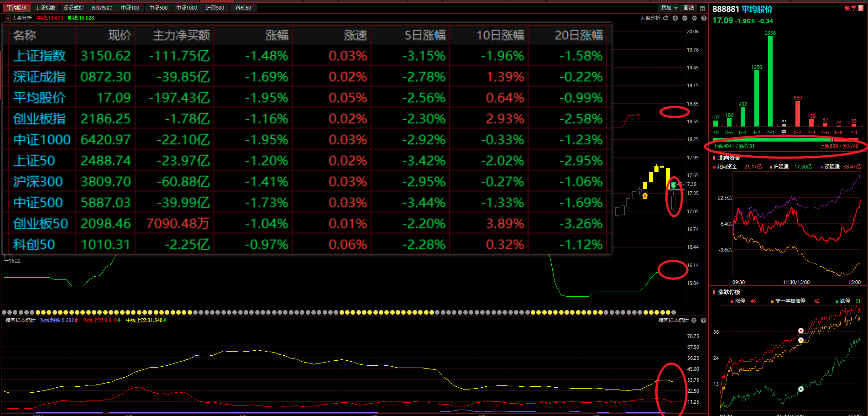Sort table by 名称 column header
This screenshot has height=416, width=868.
coord(25,35)
